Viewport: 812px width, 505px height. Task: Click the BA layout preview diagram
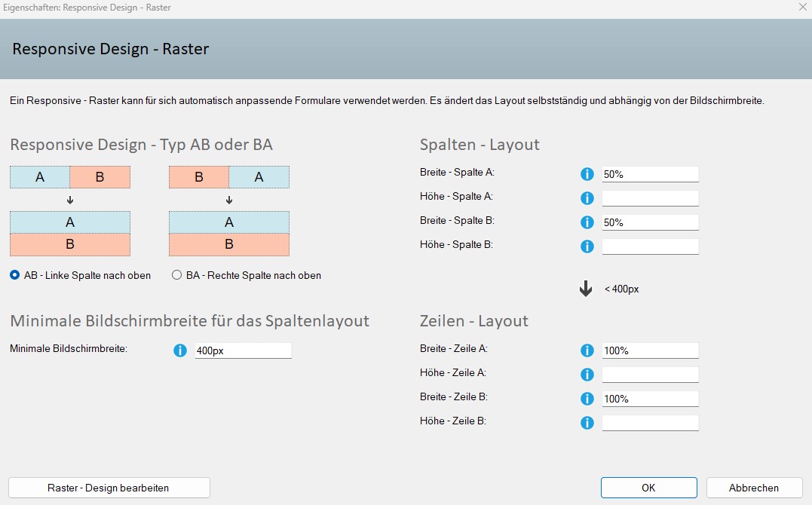pyautogui.click(x=229, y=211)
